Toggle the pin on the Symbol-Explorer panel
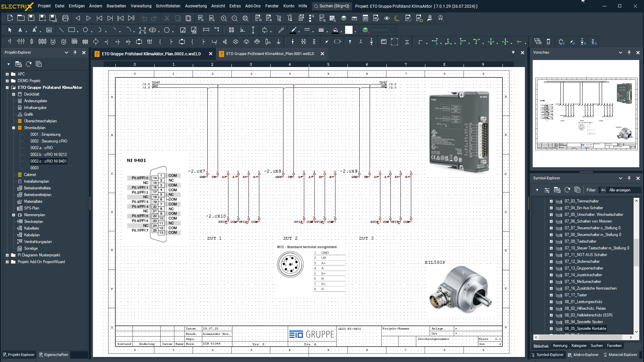Screen dimensions: 644x362 [629, 178]
